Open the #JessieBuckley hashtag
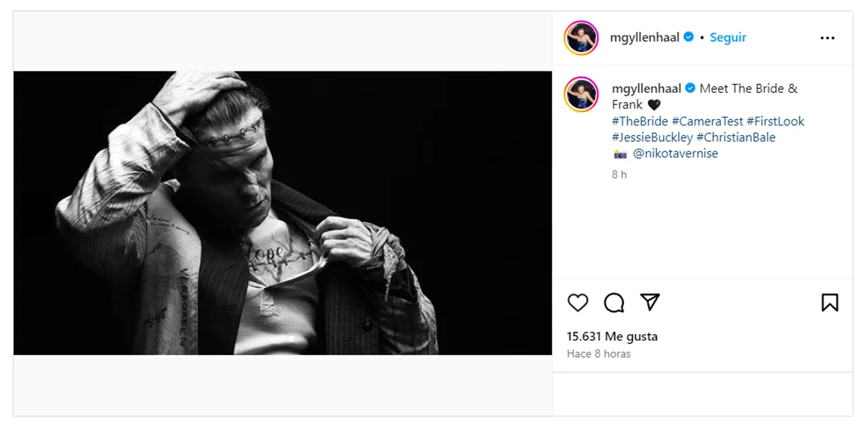The width and height of the screenshot is (868, 431). [652, 138]
